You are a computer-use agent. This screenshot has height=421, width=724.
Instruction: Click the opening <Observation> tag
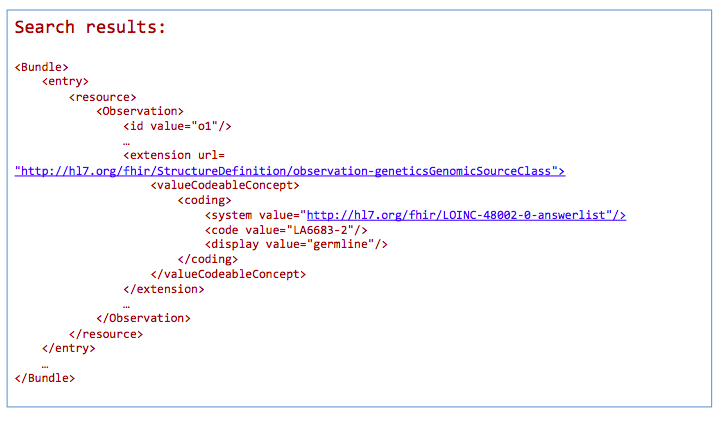point(140,111)
